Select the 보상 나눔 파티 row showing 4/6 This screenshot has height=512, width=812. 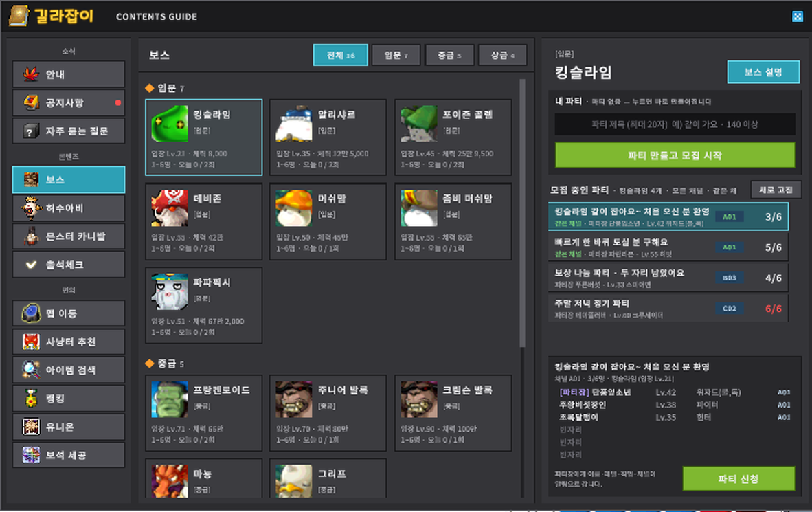point(668,278)
